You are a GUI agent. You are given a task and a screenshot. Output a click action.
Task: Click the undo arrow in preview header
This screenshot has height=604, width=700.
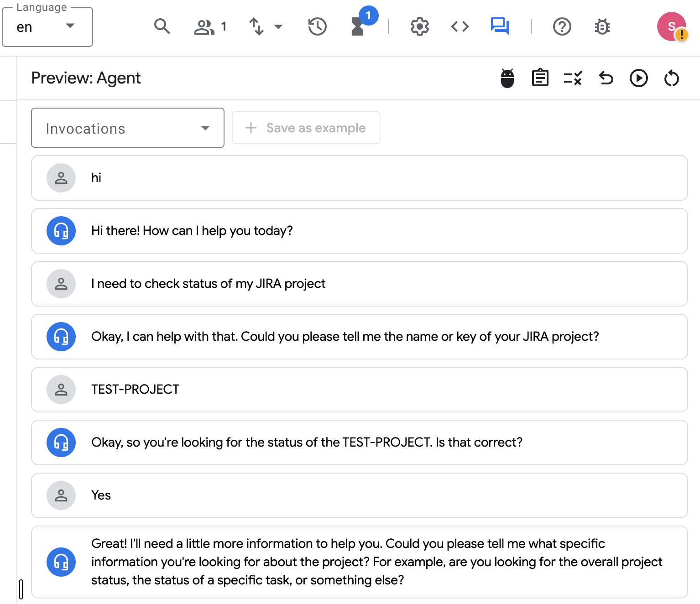606,78
